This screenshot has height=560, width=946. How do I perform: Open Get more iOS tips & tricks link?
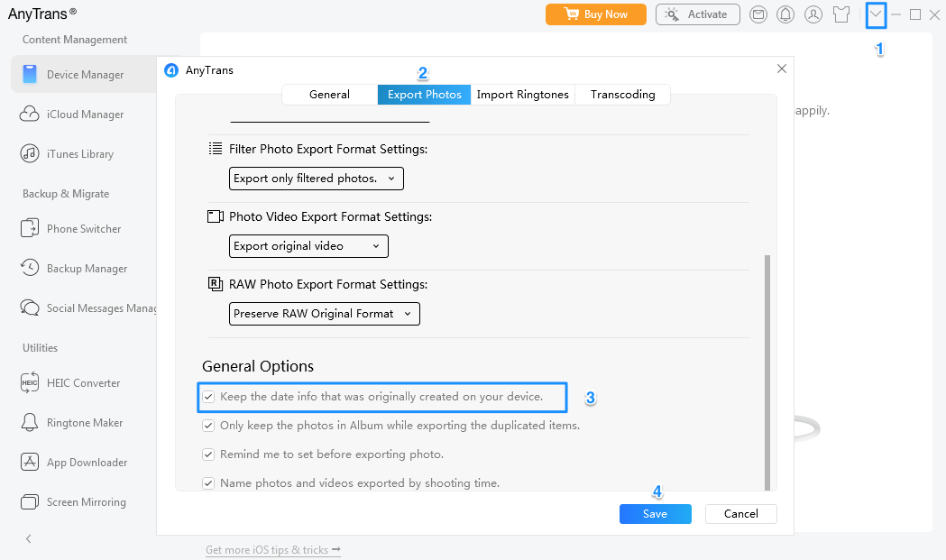click(272, 550)
